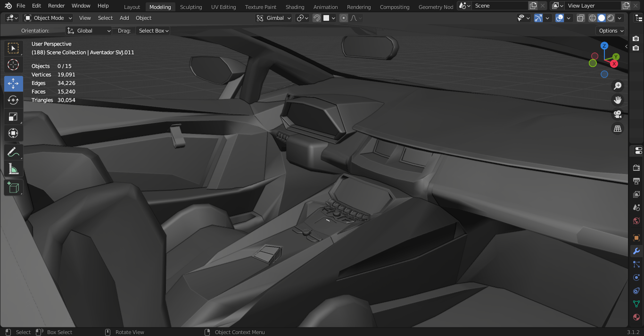Open the Render properties tab
This screenshot has width=644, height=336.
pos(636,168)
